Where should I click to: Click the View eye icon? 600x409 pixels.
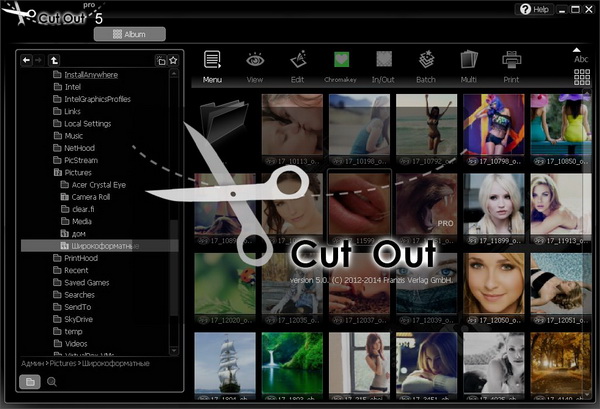pyautogui.click(x=255, y=62)
